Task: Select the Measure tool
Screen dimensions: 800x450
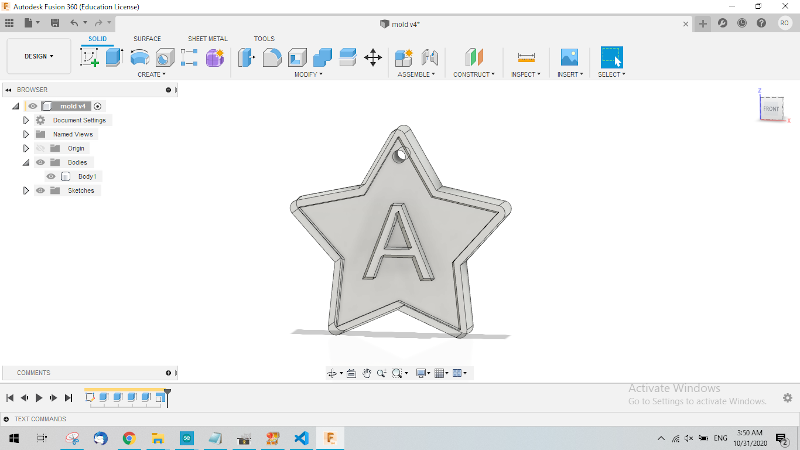Action: (x=526, y=57)
